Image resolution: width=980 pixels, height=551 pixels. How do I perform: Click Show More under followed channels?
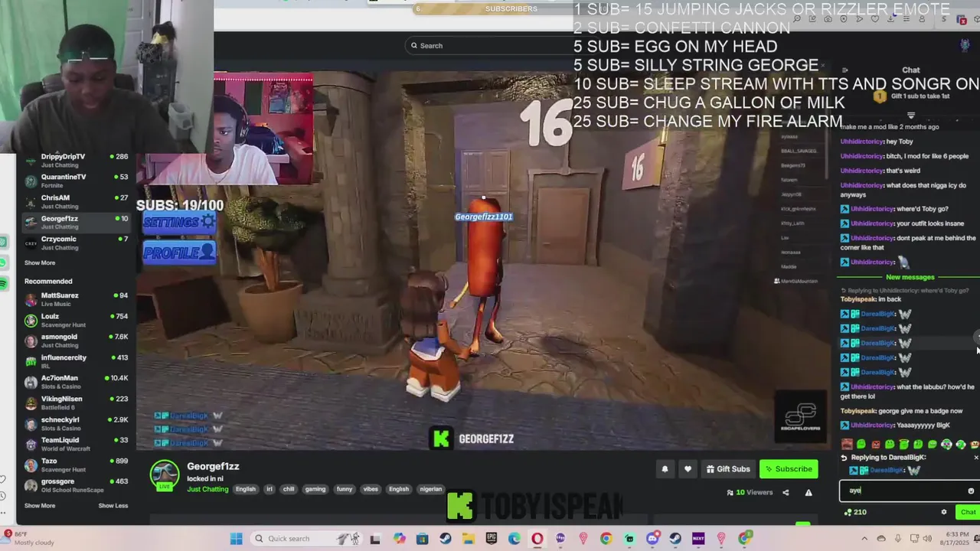(40, 262)
